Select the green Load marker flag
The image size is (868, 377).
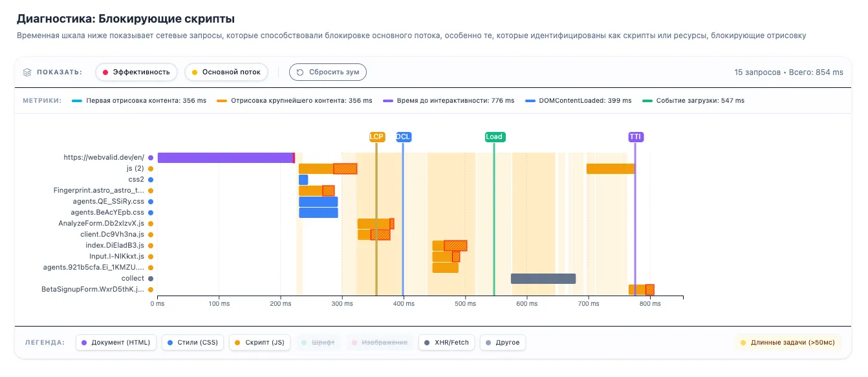[x=494, y=136]
